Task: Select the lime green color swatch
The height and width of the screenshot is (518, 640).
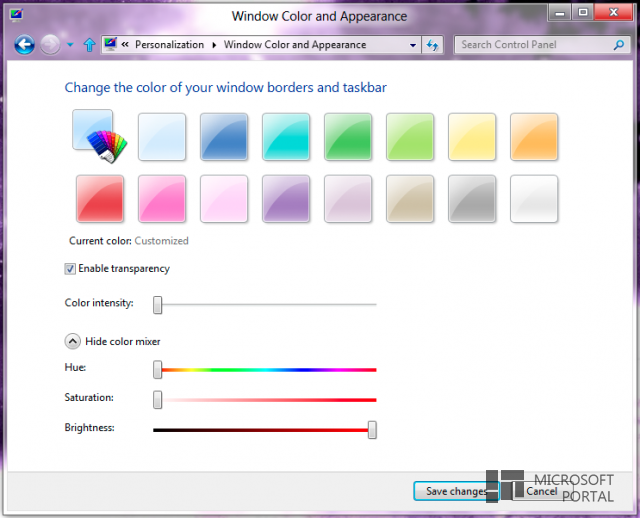Action: pyautogui.click(x=410, y=137)
